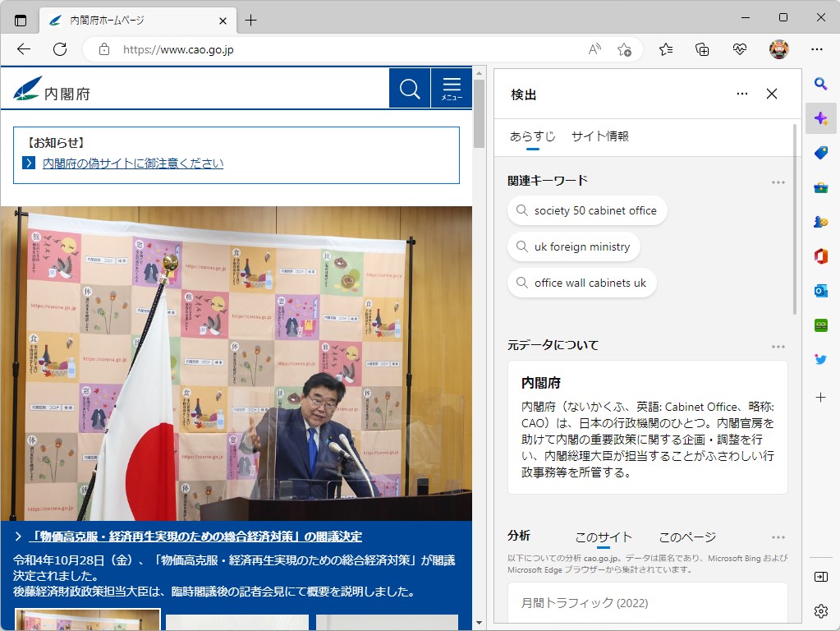Open Twitter from the Edge sidebar
This screenshot has height=631, width=840.
point(820,359)
